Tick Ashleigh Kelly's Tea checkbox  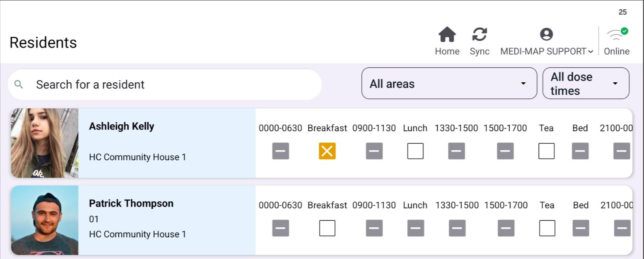click(546, 151)
